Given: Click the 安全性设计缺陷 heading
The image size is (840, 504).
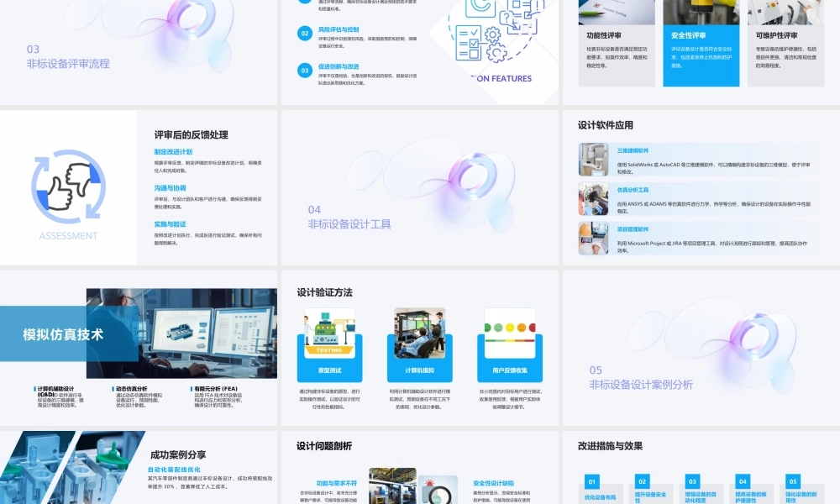Looking at the screenshot, I should click(x=493, y=483).
